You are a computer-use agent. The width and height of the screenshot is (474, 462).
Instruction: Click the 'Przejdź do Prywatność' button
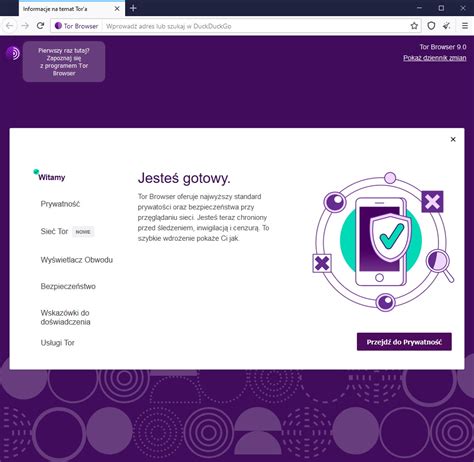[x=404, y=342]
